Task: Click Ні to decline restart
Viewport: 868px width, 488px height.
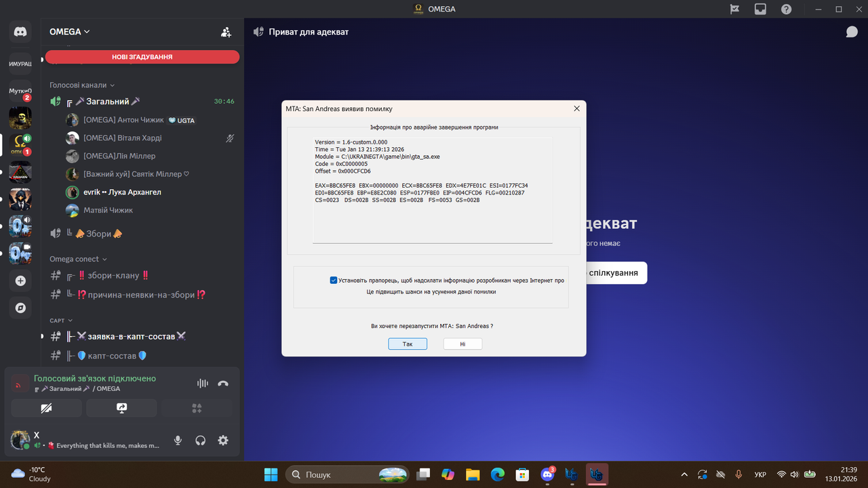Action: [x=462, y=344]
